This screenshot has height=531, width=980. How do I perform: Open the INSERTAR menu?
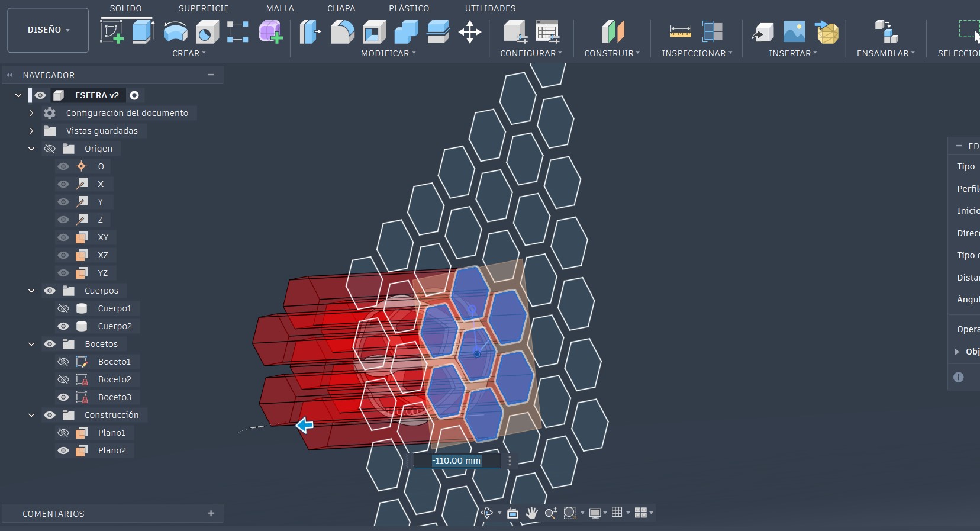point(793,53)
